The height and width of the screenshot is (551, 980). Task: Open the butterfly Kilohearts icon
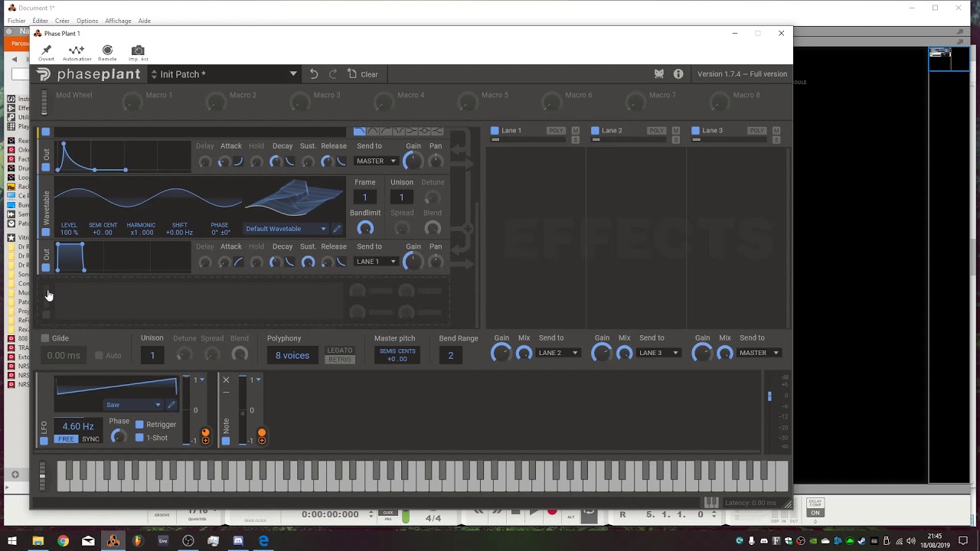(658, 74)
